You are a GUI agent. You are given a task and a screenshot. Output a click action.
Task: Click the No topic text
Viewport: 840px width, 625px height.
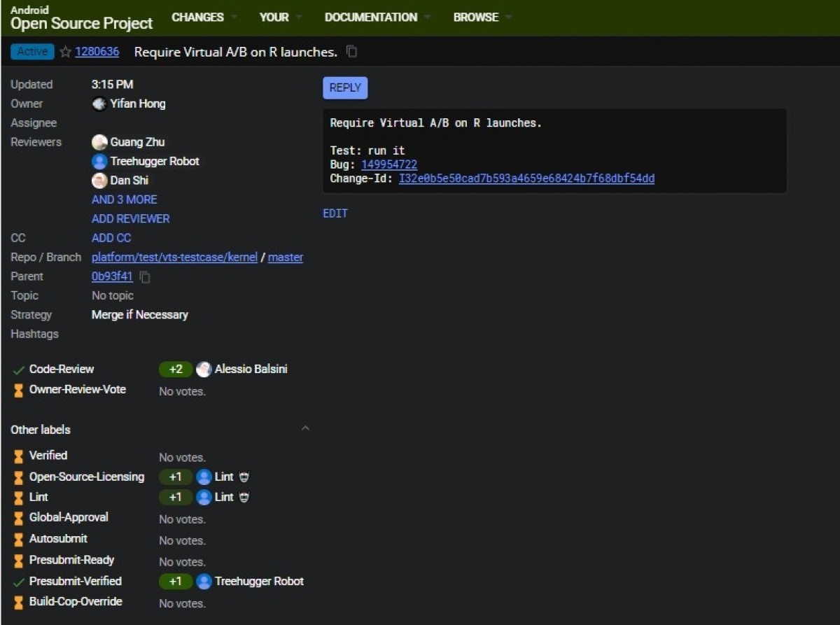[113, 296]
